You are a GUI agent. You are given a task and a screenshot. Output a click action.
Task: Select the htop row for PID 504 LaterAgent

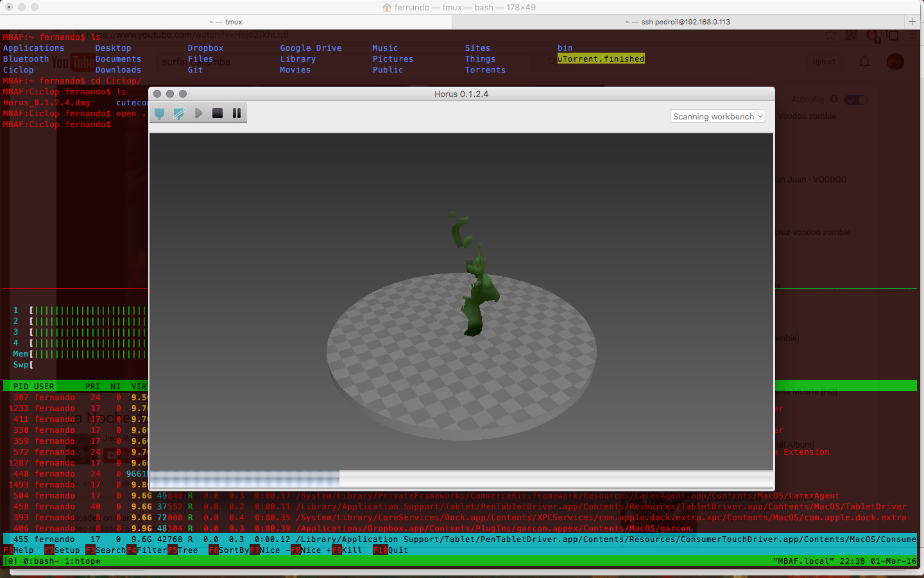460,496
